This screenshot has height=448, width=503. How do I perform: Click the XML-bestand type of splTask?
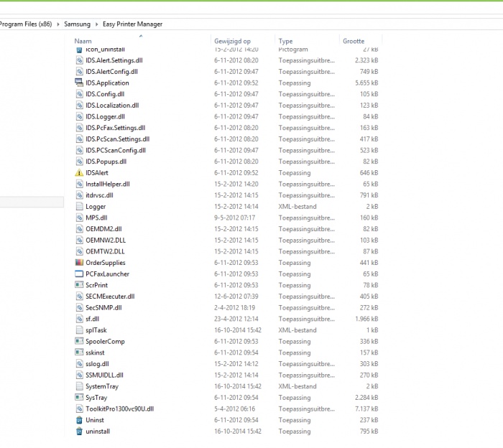pyautogui.click(x=297, y=330)
